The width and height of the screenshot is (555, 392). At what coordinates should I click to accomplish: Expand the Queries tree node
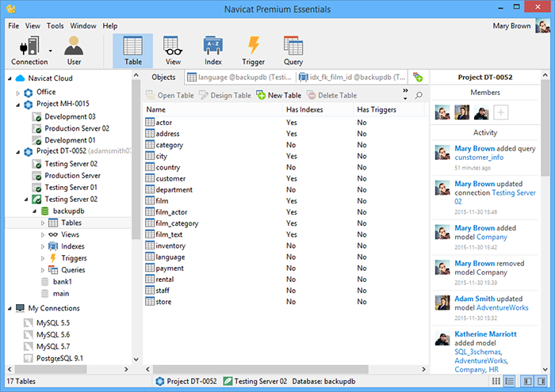pyautogui.click(x=43, y=270)
